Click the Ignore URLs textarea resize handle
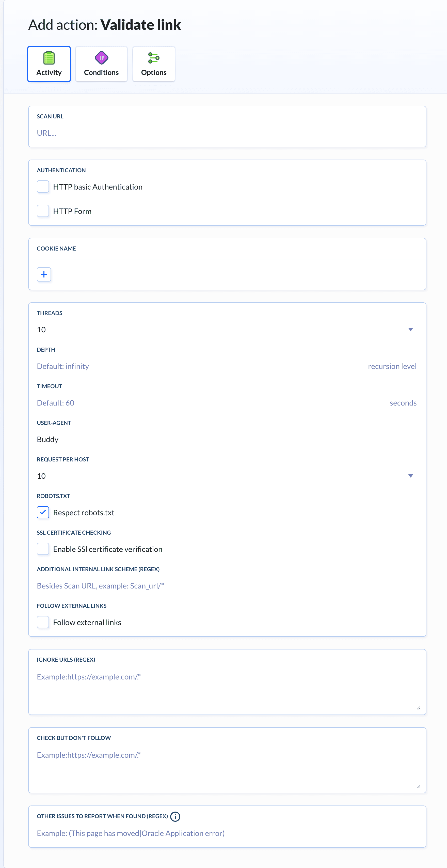Viewport: 447px width, 868px height. (x=418, y=708)
